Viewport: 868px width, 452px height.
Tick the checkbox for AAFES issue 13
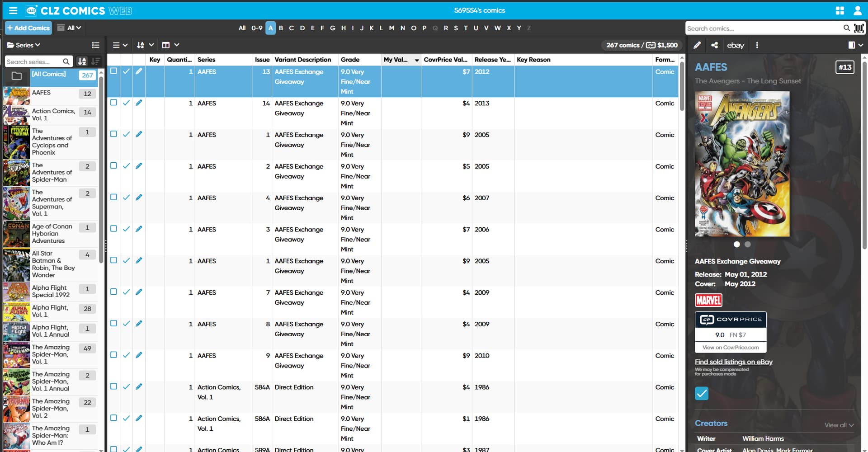(x=113, y=71)
